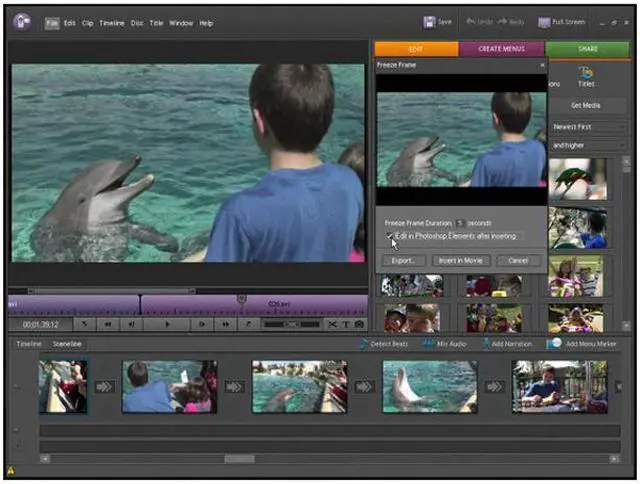Select sceneline clip of dolphin by pool edge

(x=300, y=386)
